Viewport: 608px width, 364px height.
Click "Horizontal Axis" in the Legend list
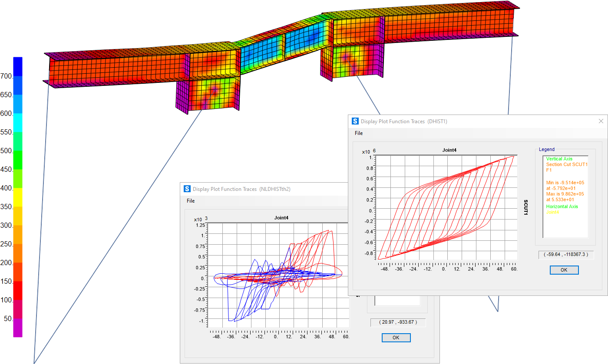(562, 207)
